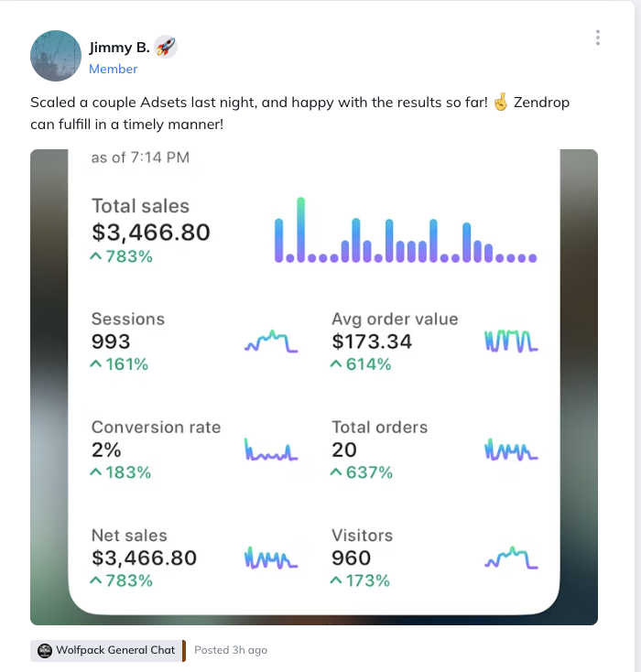Viewport: 641px width, 672px height.
Task: Click the Total orders sparkline
Action: pyautogui.click(x=510, y=450)
